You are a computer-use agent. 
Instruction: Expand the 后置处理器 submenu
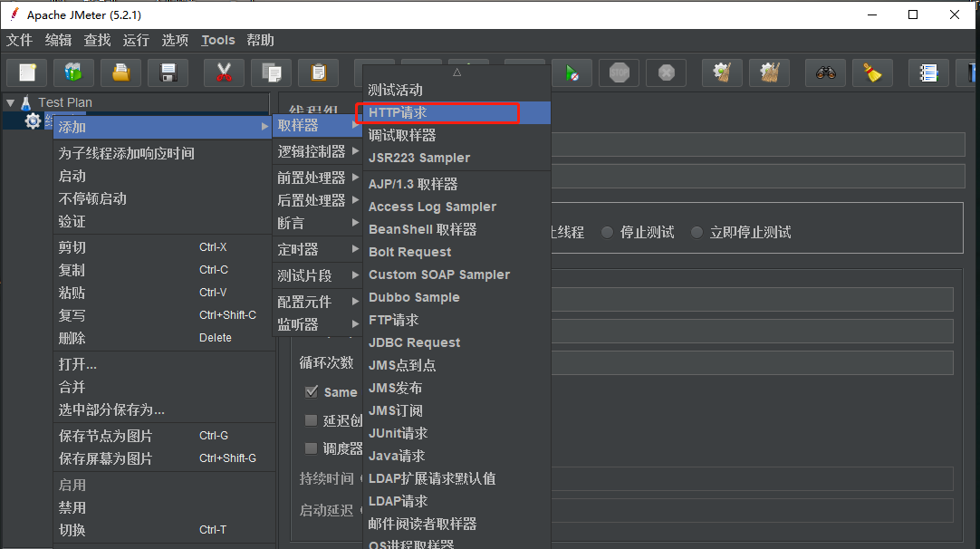tap(318, 200)
